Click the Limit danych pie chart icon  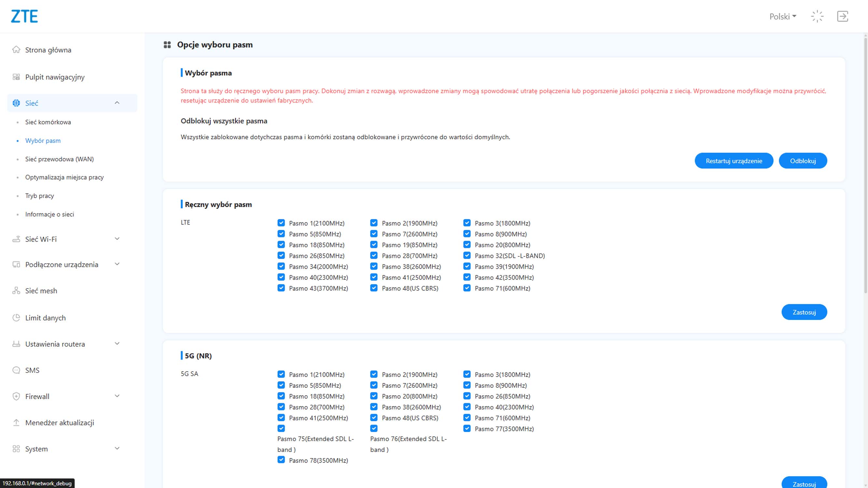[x=16, y=318]
